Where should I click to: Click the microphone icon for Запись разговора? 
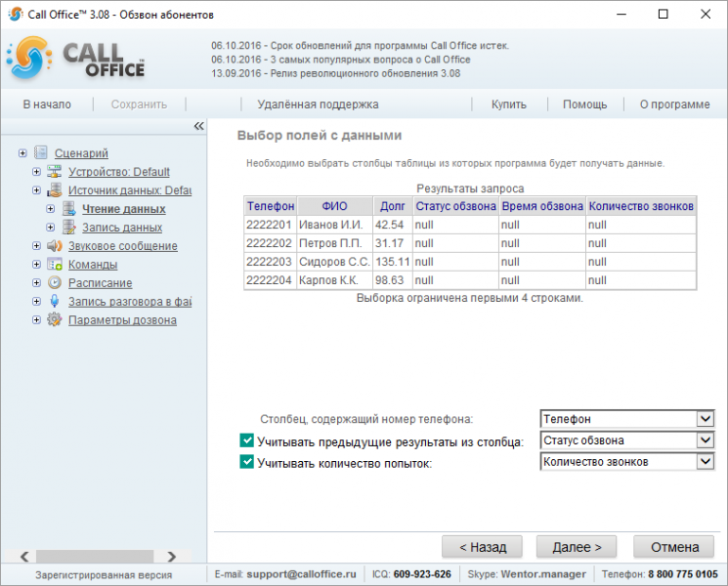[55, 301]
